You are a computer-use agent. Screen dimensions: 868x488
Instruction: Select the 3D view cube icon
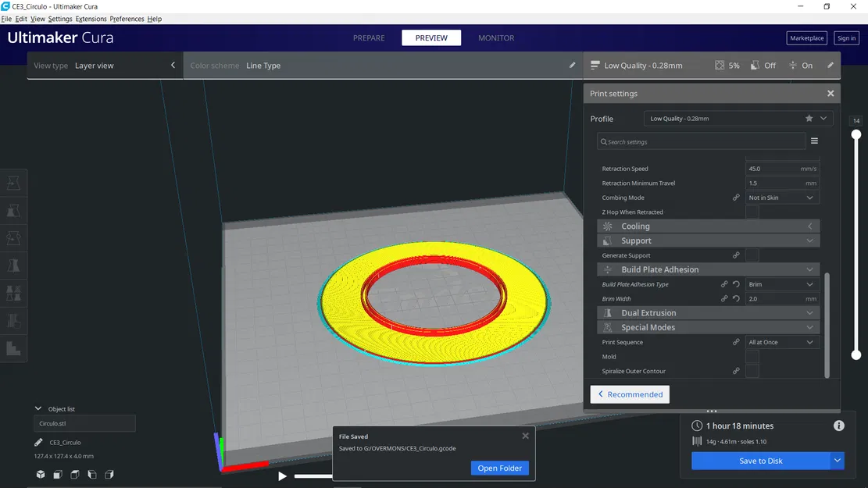pyautogui.click(x=41, y=474)
